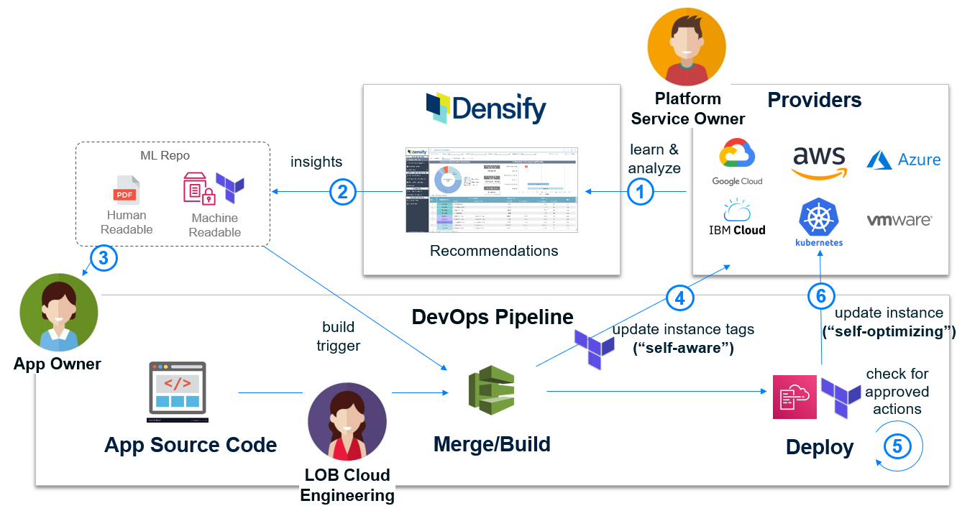Click the pink Deploy service icon

pos(794,397)
